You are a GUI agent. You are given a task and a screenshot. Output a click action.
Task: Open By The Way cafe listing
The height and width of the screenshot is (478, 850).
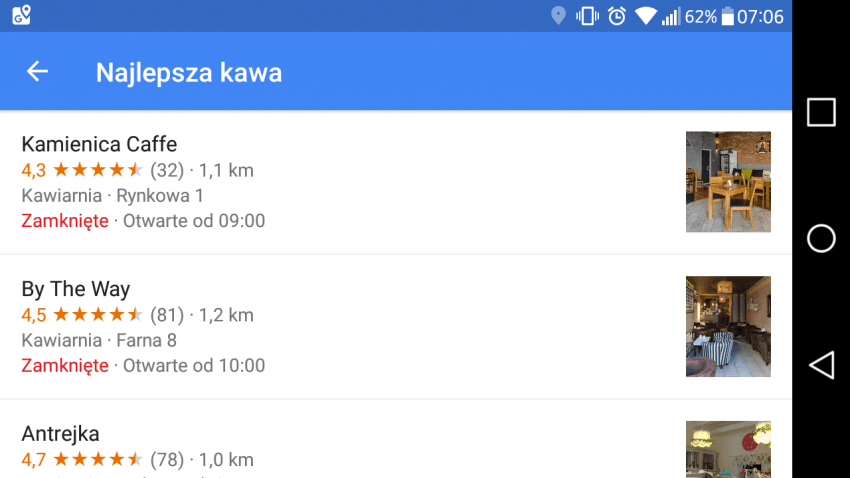click(x=396, y=327)
